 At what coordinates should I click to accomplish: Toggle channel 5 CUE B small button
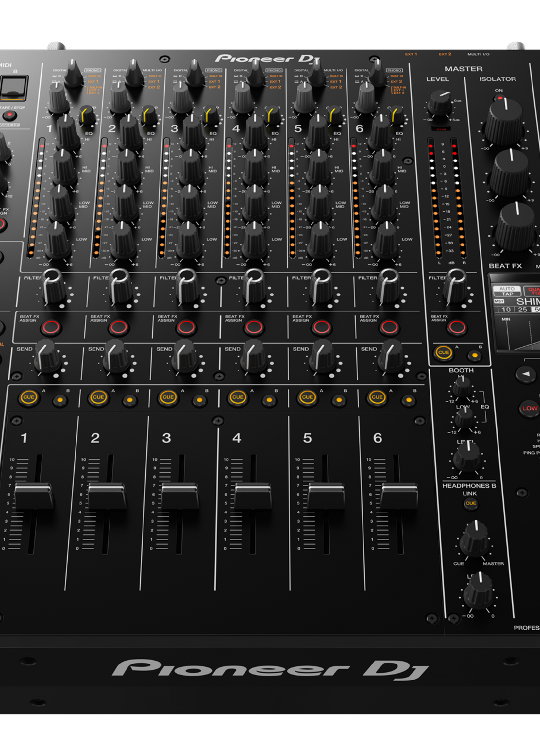point(339,400)
